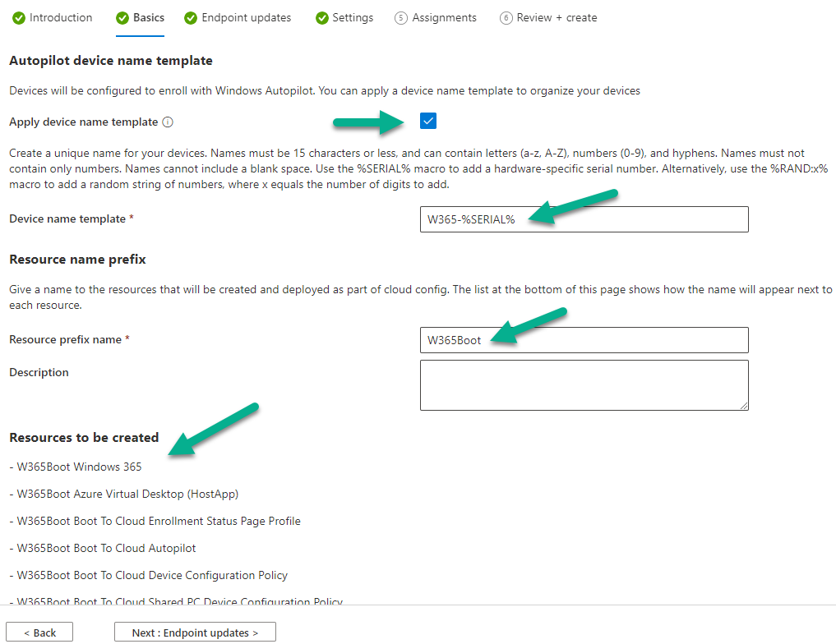Go back with the Back button
The image size is (836, 644).
pyautogui.click(x=39, y=632)
